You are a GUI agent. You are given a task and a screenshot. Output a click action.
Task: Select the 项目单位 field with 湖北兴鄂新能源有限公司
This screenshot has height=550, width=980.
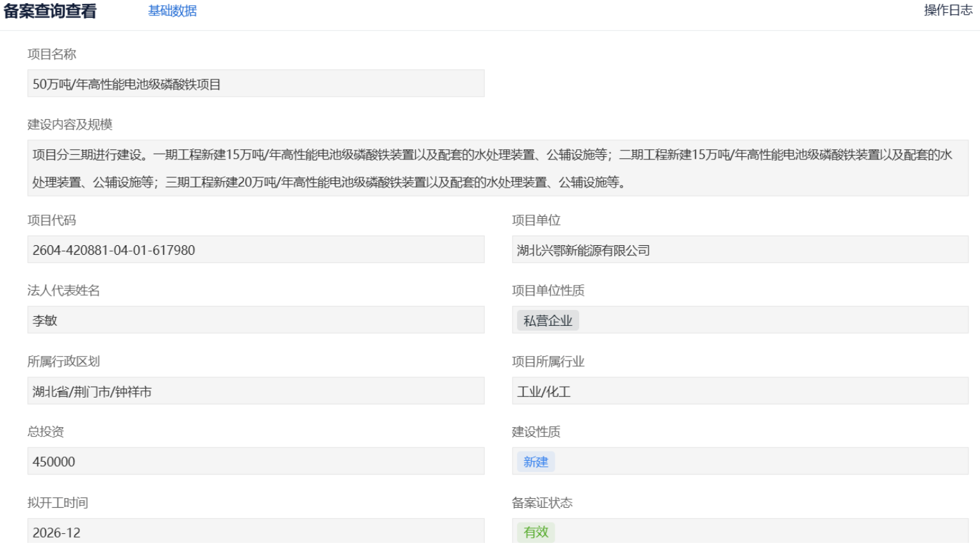(740, 250)
